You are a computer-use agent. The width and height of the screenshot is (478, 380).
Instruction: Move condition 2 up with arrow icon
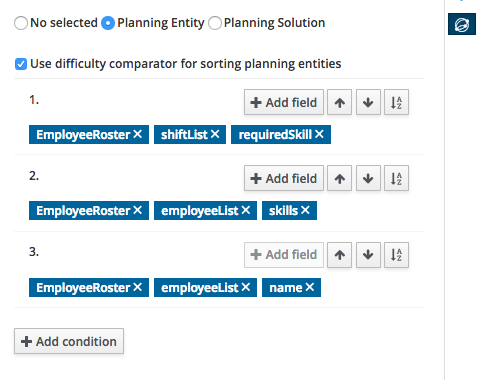pos(339,178)
